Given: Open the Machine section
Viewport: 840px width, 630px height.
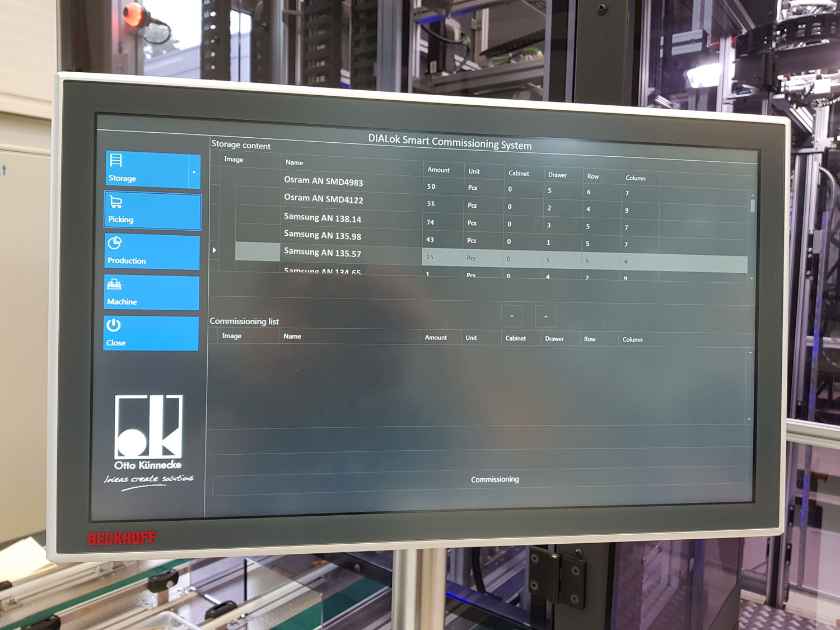Looking at the screenshot, I should (151, 293).
